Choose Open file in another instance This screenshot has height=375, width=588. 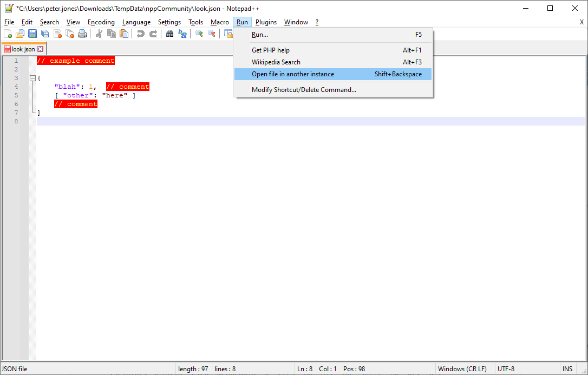[x=333, y=74]
